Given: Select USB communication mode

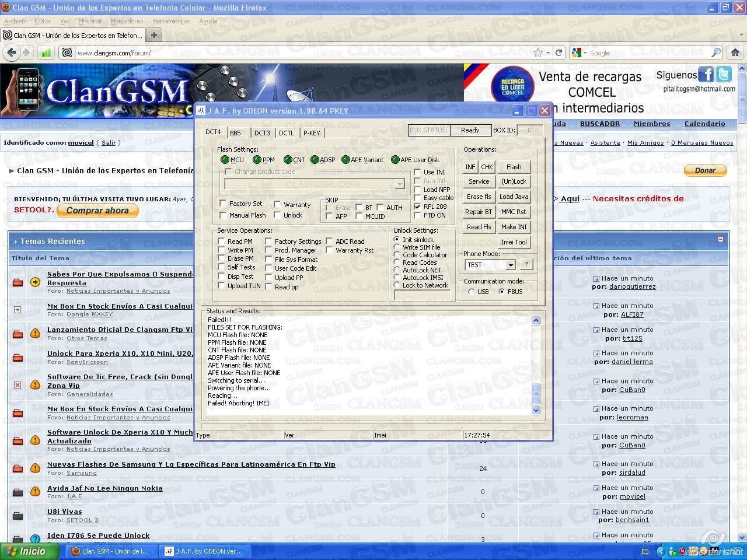Looking at the screenshot, I should (x=472, y=292).
